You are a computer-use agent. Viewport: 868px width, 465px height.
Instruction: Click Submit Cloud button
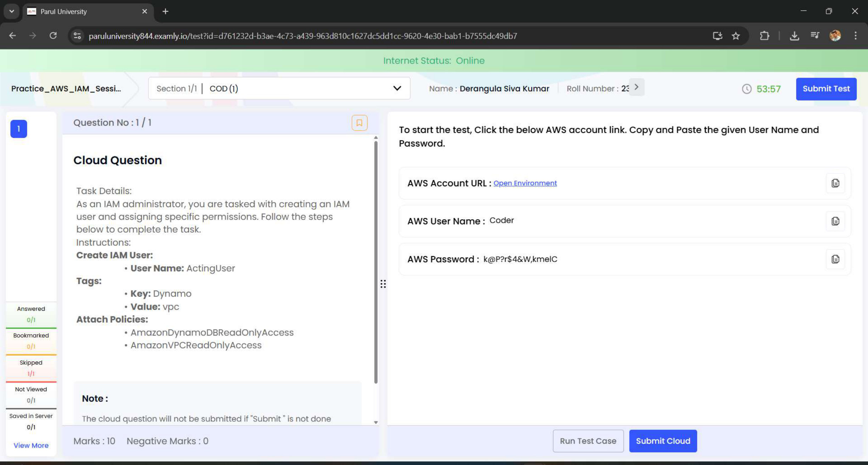tap(663, 441)
